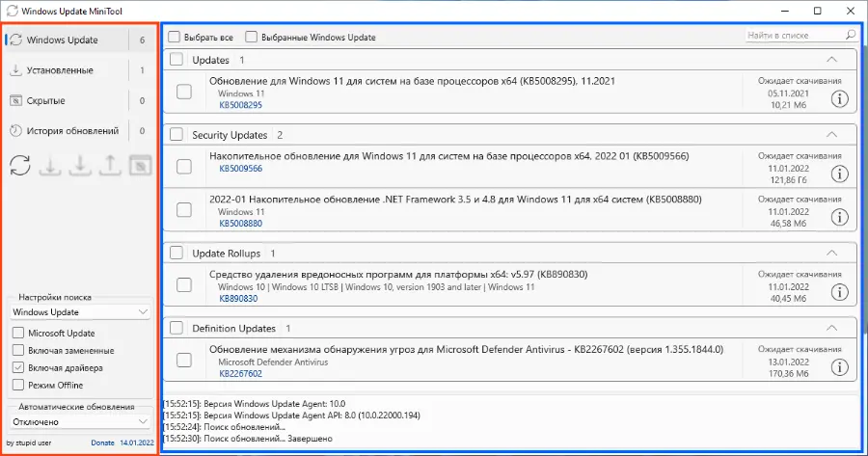Click the refresh updates icon button
The image size is (868, 456).
(x=19, y=166)
